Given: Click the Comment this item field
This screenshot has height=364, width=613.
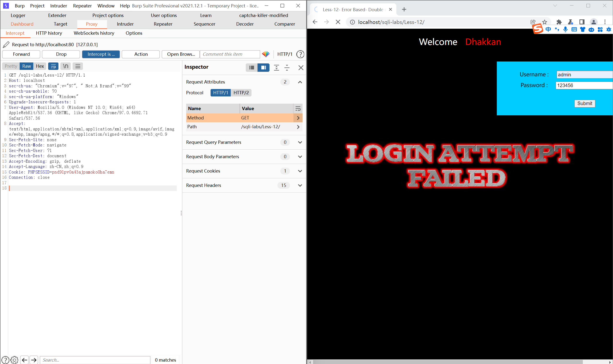Looking at the screenshot, I should click(x=230, y=54).
